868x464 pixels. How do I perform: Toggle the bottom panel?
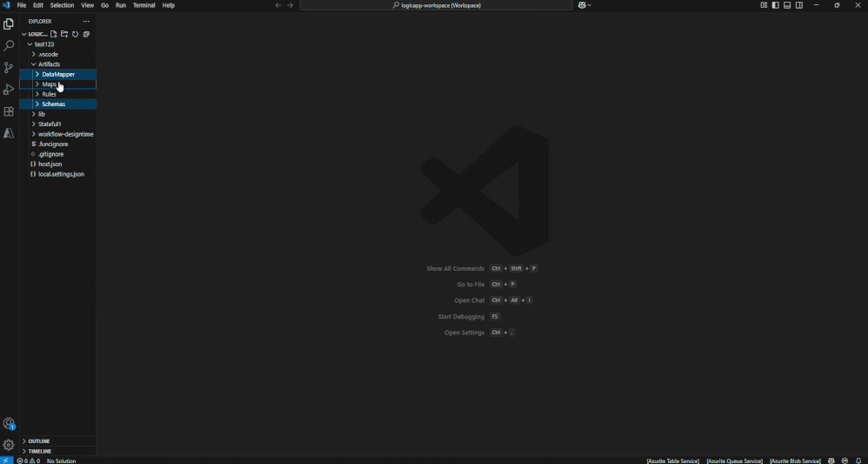(x=787, y=5)
